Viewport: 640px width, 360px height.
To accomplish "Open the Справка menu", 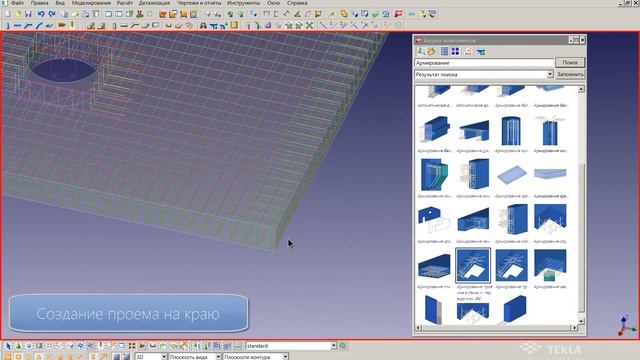I will click(x=297, y=3).
